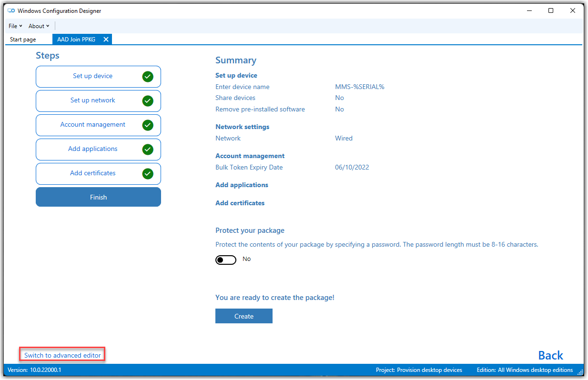Click the Summary heading
Screen dimensions: 588x380
click(236, 60)
